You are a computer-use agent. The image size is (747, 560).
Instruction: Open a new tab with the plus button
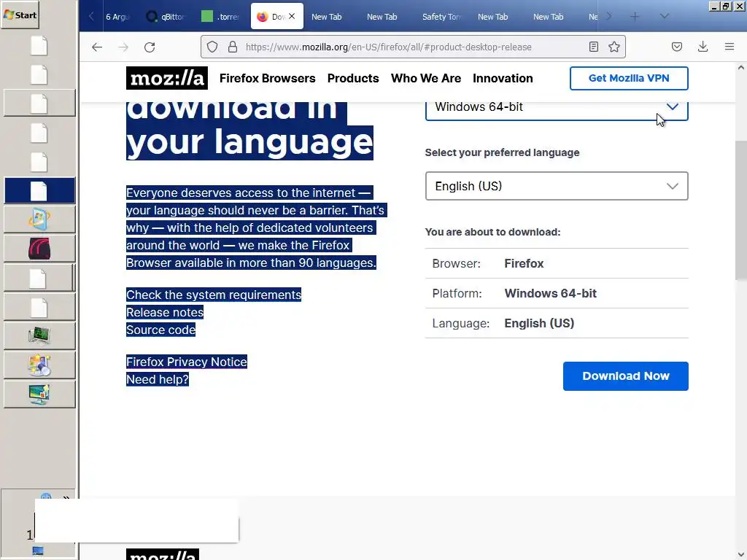[x=635, y=17]
